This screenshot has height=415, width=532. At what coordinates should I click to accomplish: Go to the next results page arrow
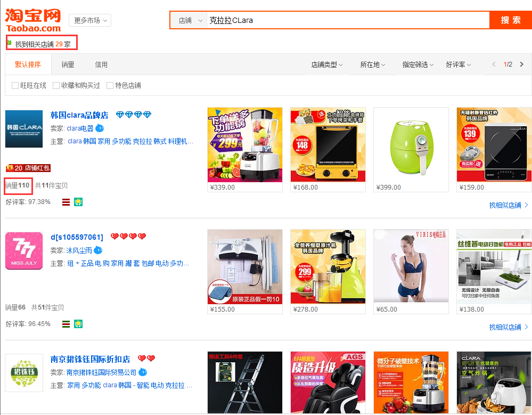point(522,64)
